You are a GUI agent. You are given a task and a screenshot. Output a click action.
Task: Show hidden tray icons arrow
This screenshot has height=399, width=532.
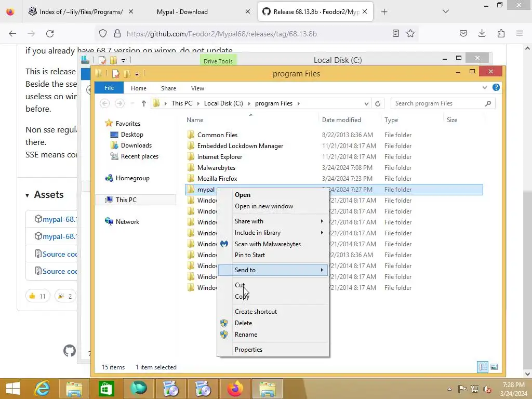coord(449,389)
